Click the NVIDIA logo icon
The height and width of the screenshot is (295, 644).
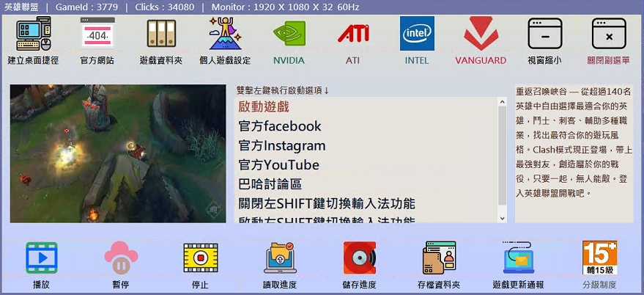(289, 34)
